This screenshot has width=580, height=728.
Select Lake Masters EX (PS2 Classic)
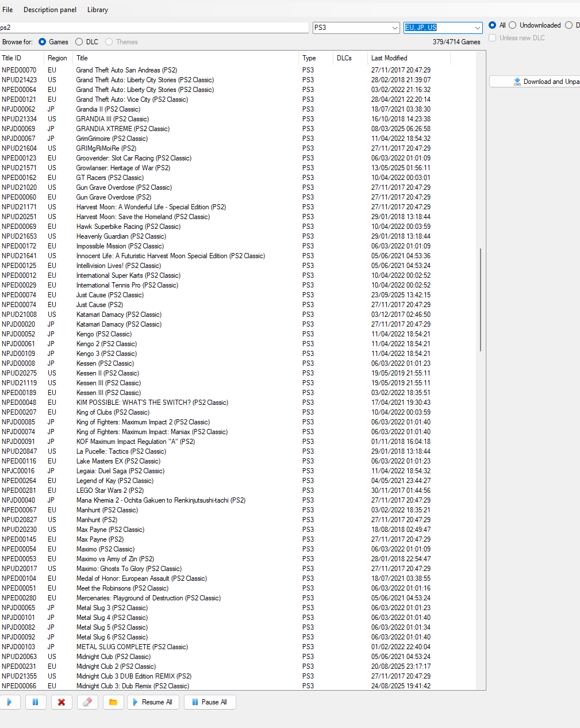[239, 461]
